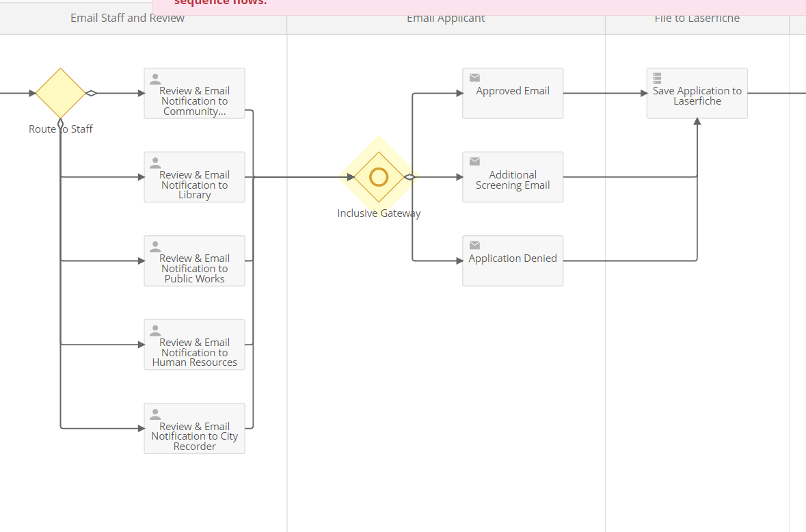
Task: Click the 'Email Staff and Review' lane header
Action: [x=127, y=18]
